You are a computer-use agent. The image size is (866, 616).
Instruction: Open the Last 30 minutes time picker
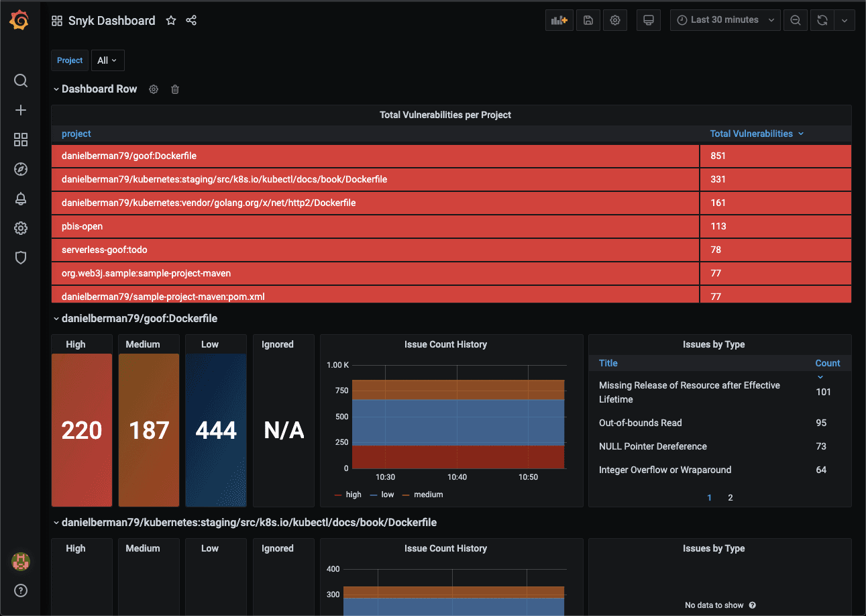tap(725, 20)
